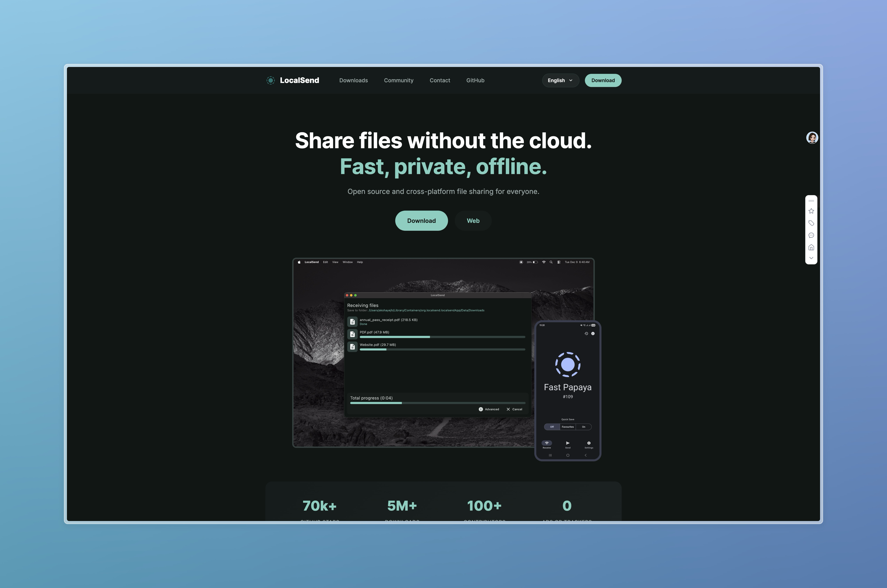
Task: Open the Community navigation link
Action: tap(399, 80)
